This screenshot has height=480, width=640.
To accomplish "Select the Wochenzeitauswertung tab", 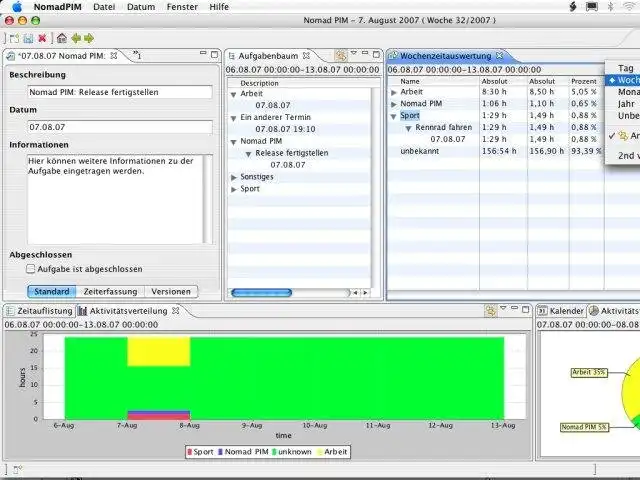I will pyautogui.click(x=445, y=56).
